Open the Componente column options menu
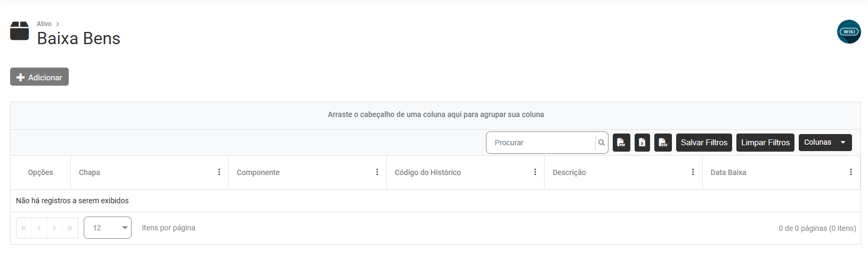 (x=377, y=172)
